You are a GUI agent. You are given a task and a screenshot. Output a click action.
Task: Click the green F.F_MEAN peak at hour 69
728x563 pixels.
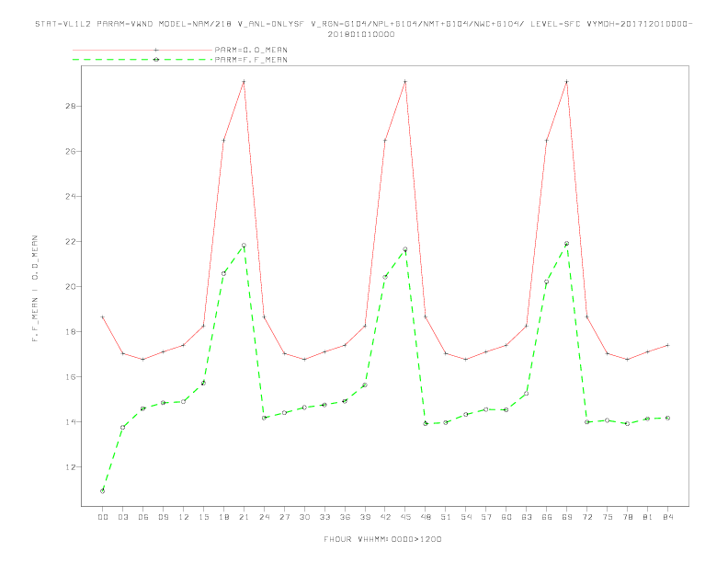click(x=567, y=244)
